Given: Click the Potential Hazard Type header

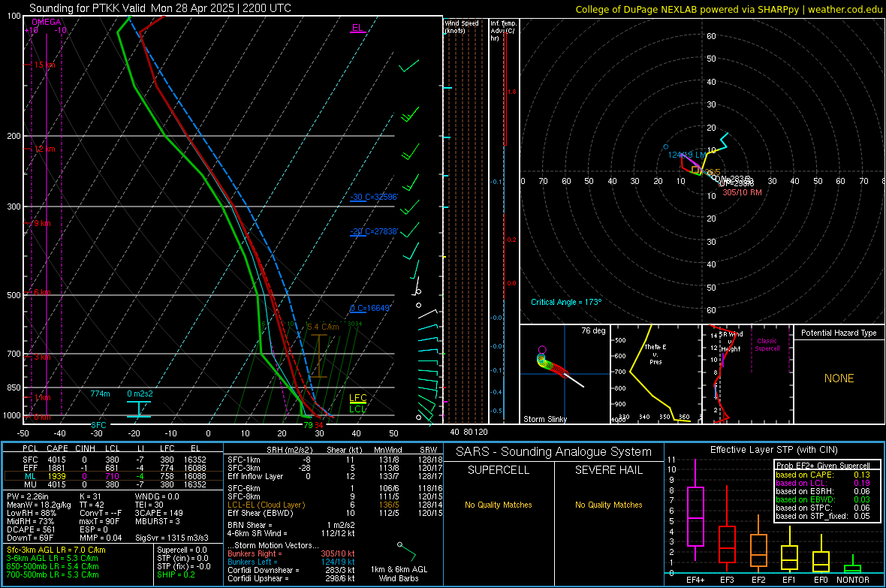Looking at the screenshot, I should (x=839, y=333).
